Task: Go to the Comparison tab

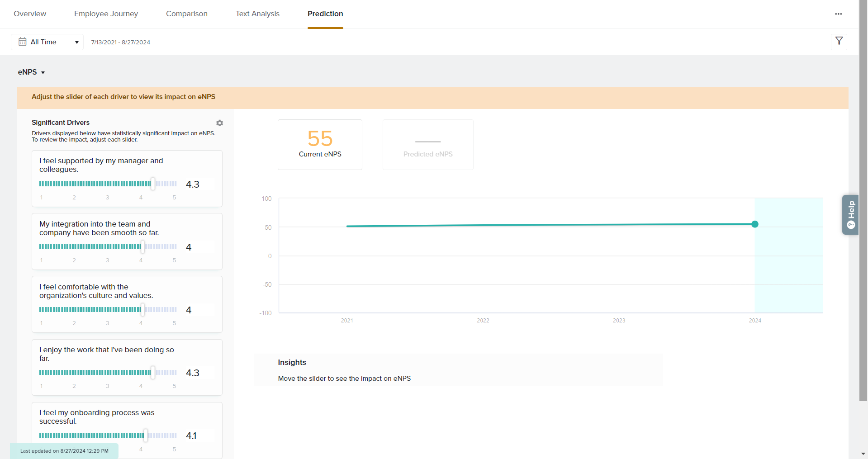Action: pos(186,14)
